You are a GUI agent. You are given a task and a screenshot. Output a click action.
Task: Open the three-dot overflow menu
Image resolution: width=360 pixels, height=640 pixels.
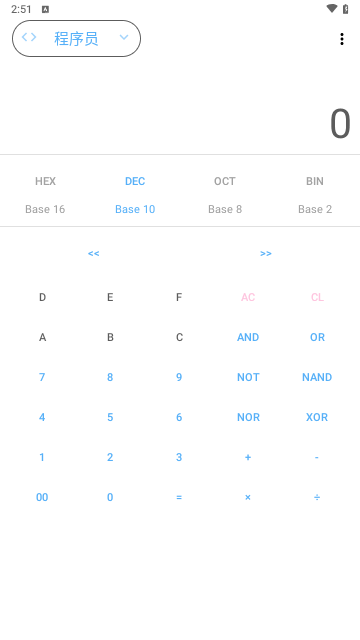pyautogui.click(x=342, y=39)
